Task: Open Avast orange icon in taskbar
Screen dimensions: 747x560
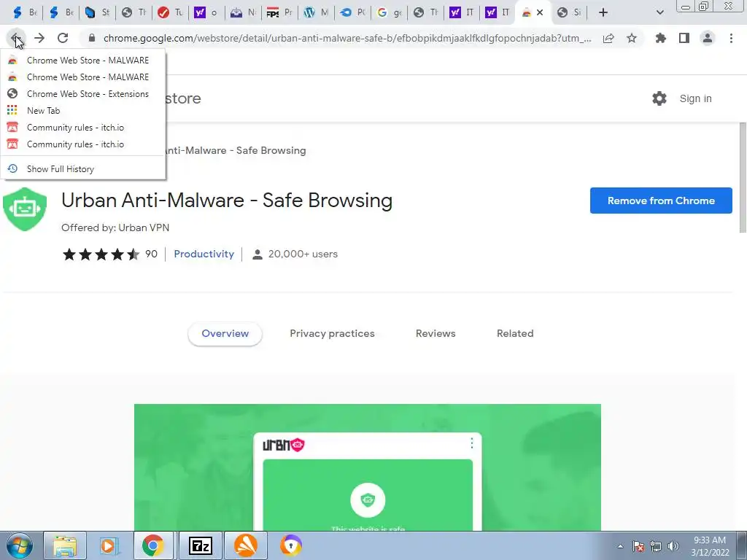Action: (x=245, y=545)
